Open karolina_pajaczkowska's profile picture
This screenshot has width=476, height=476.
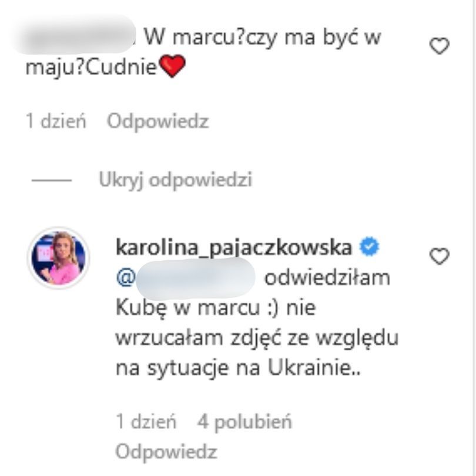click(x=59, y=258)
